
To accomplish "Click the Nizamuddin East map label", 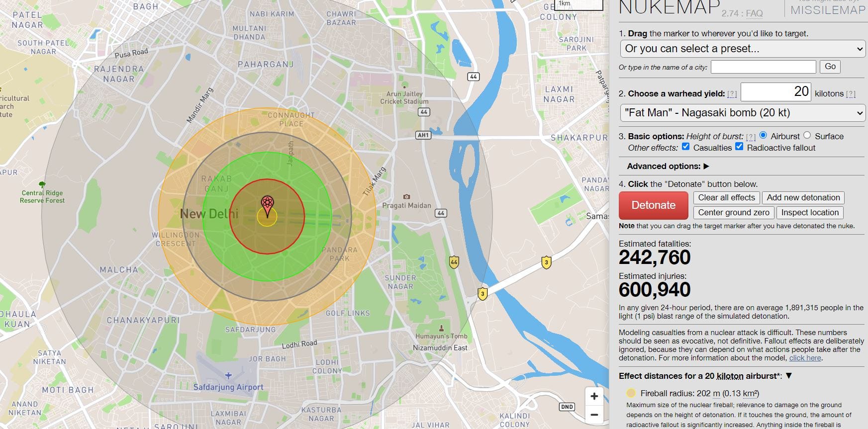I will pos(440,348).
